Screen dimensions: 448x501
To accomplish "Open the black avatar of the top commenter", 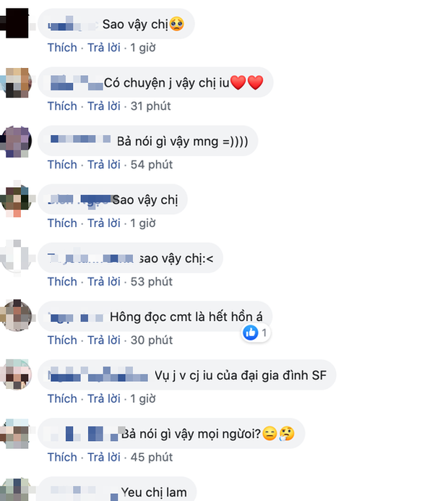I will point(16,23).
